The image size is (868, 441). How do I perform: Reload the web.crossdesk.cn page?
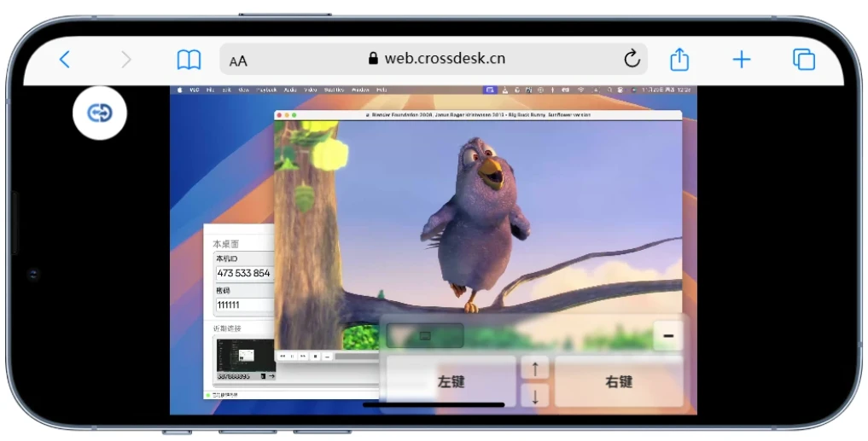(632, 59)
